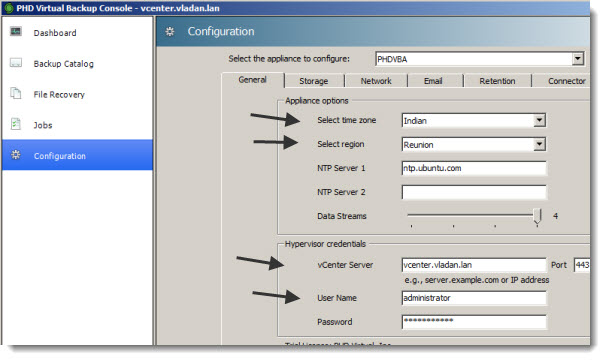Click the 'Data Streams' label
The image size is (605, 360).
click(x=342, y=216)
